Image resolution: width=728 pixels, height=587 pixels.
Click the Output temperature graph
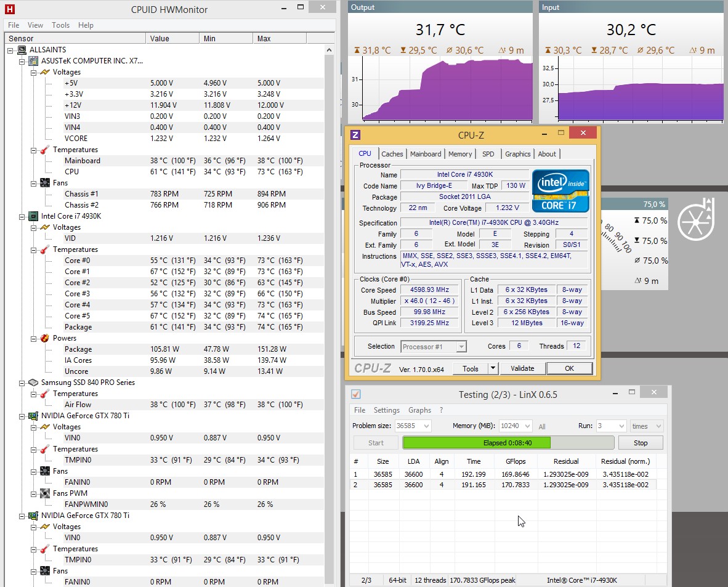(x=447, y=89)
